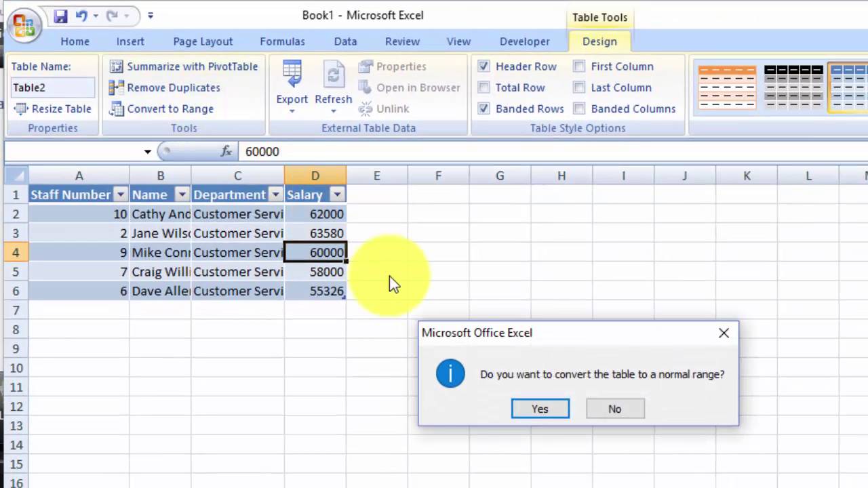Toggle the Banded Rows checkbox
The width and height of the screenshot is (868, 488).
click(484, 108)
